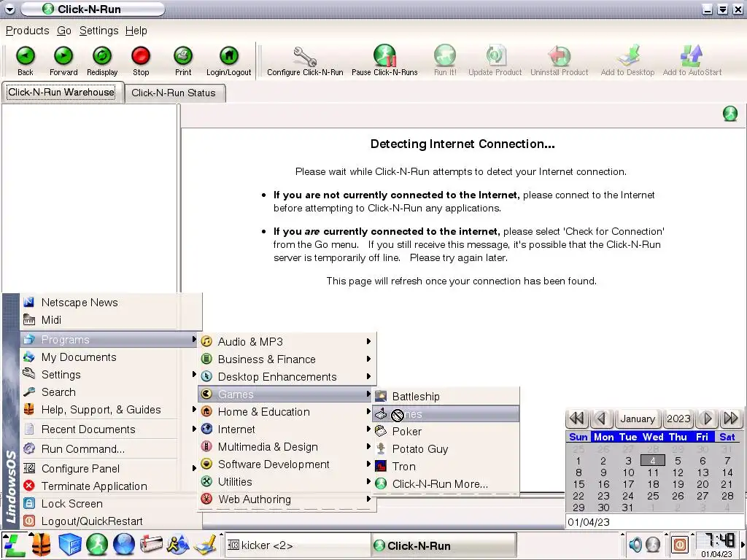The width and height of the screenshot is (747, 560).
Task: Launch Tron from the Games menu
Action: click(446, 467)
